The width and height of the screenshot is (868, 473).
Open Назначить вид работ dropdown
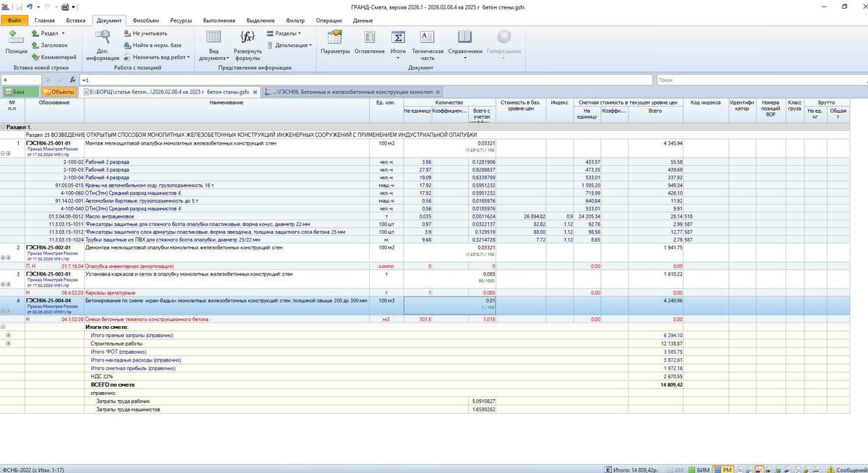156,57
